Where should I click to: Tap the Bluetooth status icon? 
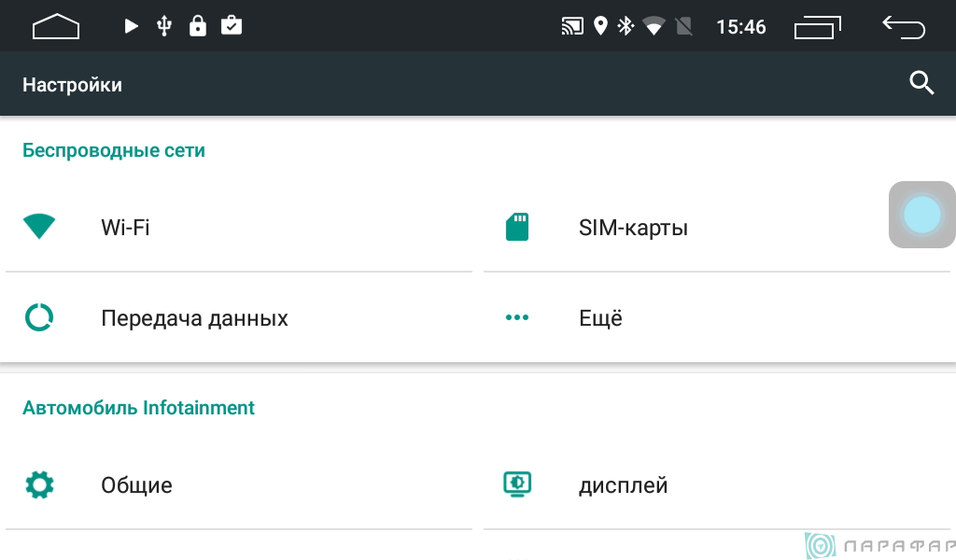point(626,26)
